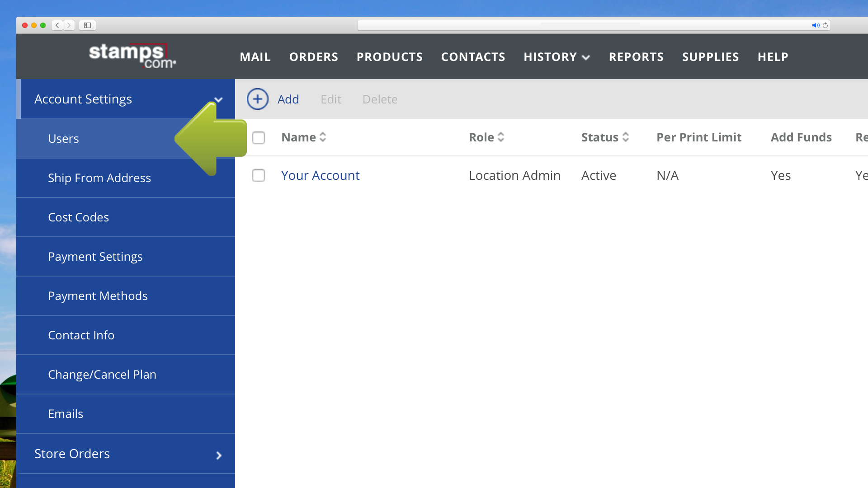868x488 pixels.
Task: Sort the table by the Name sort arrows
Action: pyautogui.click(x=323, y=137)
